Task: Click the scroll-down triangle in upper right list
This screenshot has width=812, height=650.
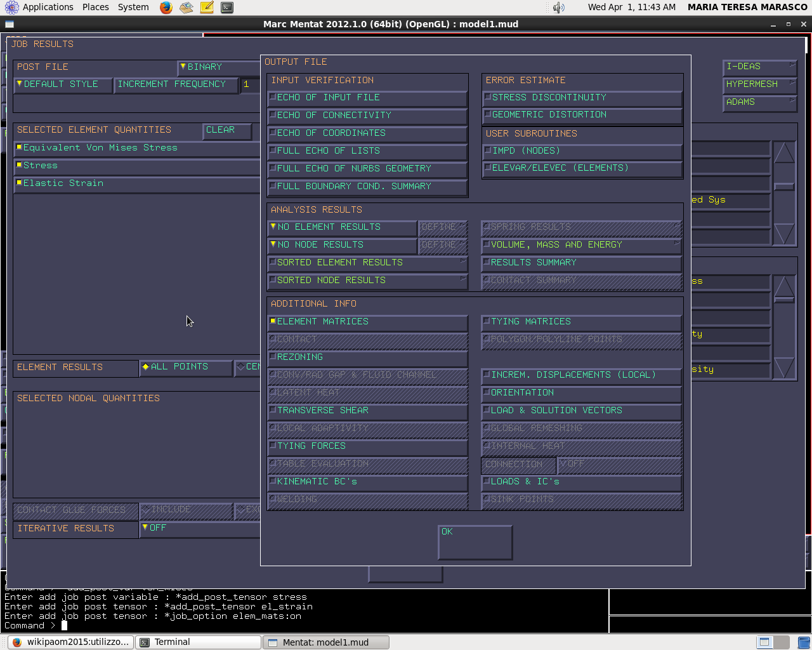Action: pos(784,234)
